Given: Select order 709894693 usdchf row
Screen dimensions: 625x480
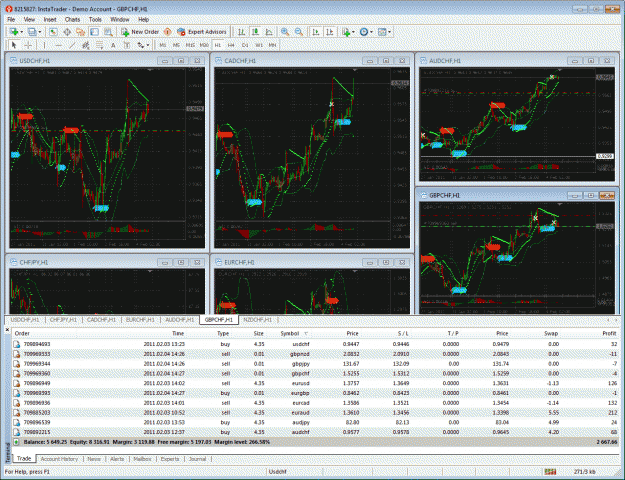Looking at the screenshot, I should click(x=315, y=344).
